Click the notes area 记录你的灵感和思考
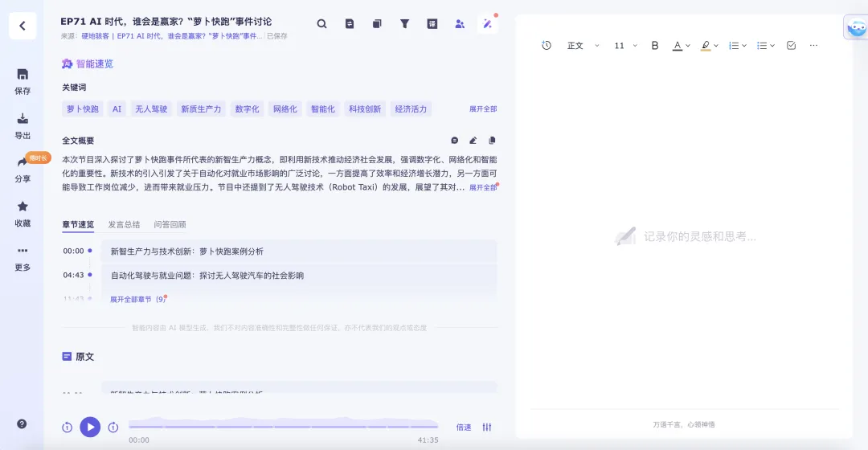868x450 pixels. (x=685, y=237)
